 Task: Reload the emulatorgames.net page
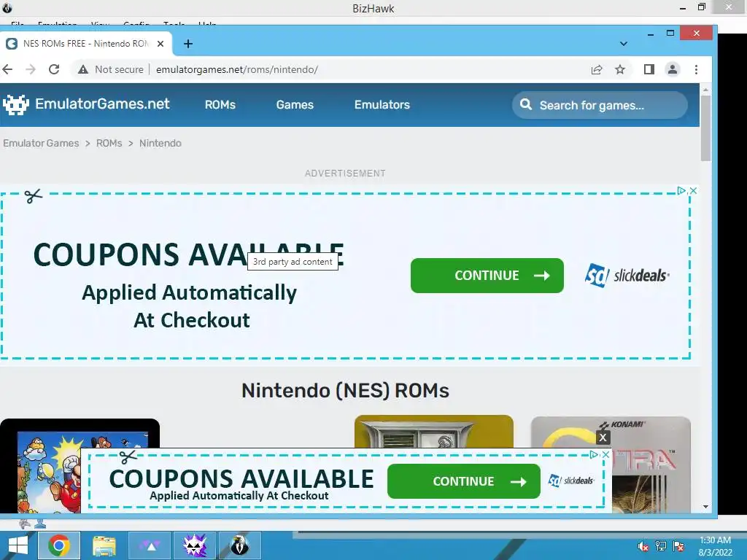coord(54,69)
